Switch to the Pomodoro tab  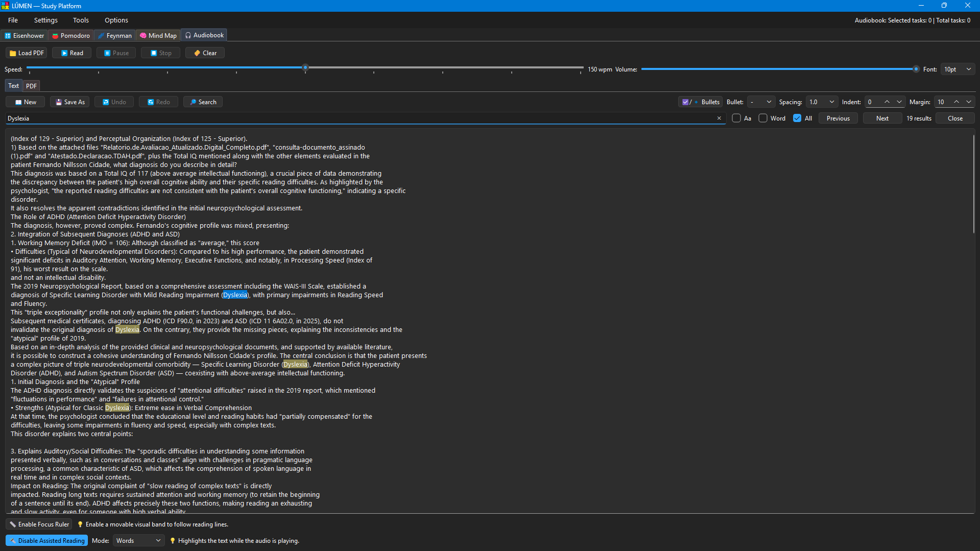(x=71, y=35)
